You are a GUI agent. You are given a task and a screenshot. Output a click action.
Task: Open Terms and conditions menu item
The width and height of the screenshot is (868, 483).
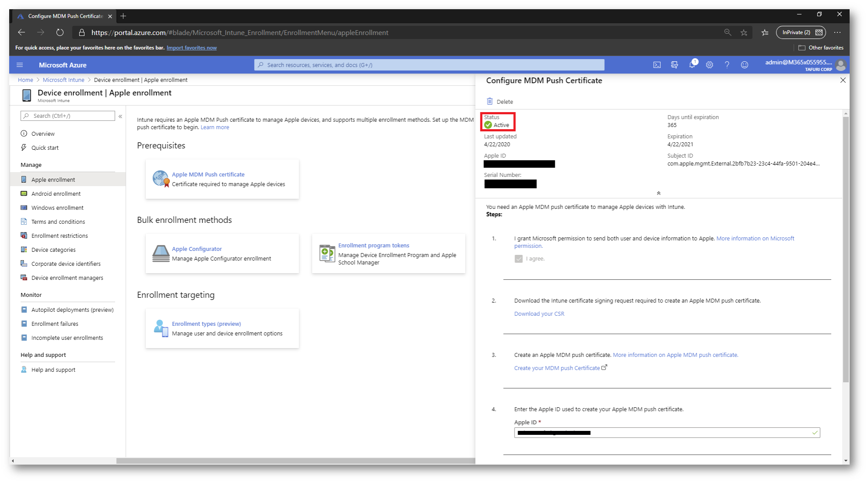pyautogui.click(x=68, y=222)
